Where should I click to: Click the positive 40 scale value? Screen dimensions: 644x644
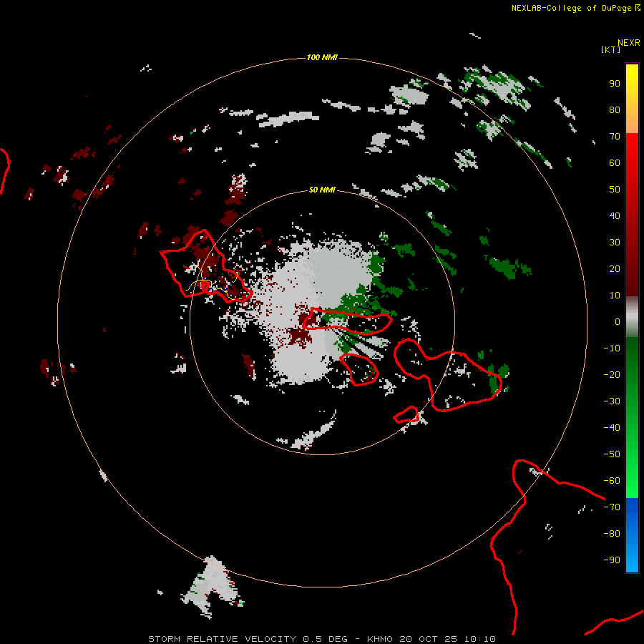pos(615,215)
